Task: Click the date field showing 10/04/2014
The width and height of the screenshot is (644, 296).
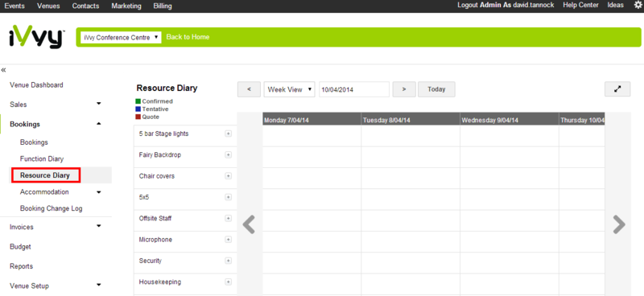Action: [354, 89]
